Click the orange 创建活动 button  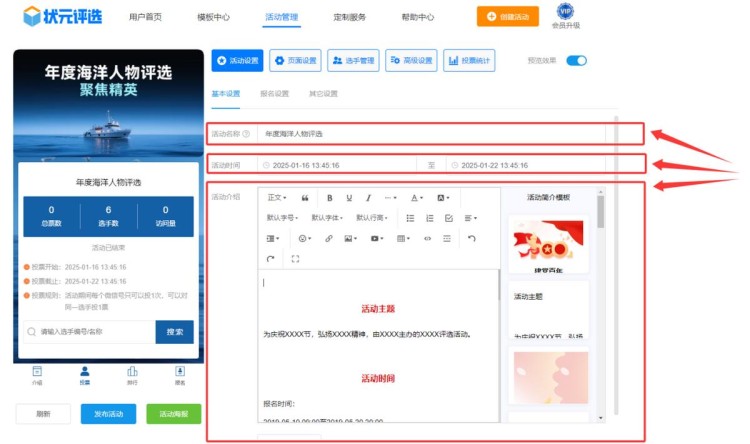tap(507, 18)
